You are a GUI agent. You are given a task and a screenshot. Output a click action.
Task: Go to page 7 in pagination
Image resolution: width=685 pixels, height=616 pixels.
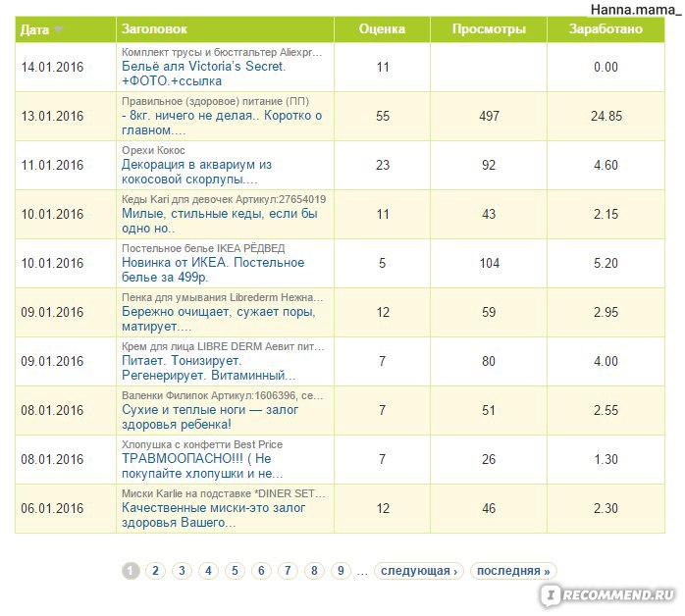tap(288, 571)
